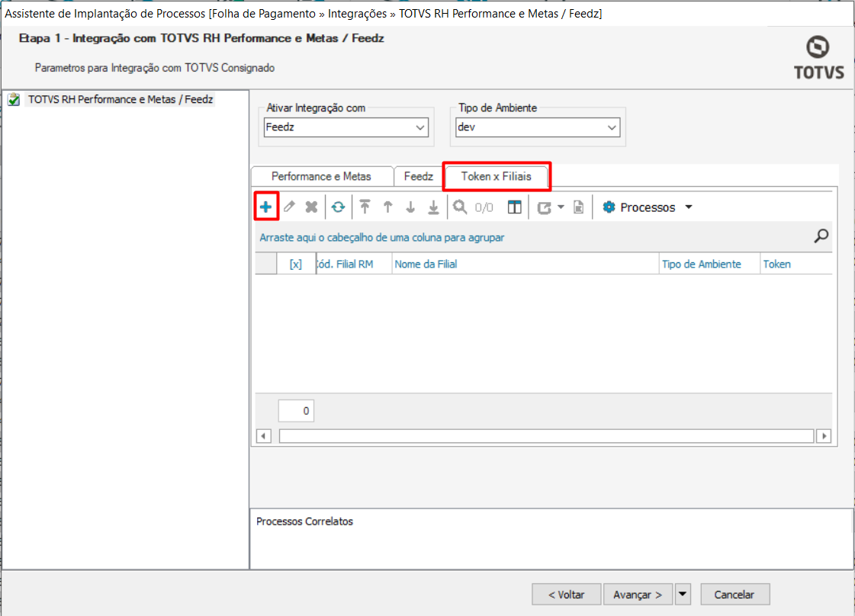The height and width of the screenshot is (616, 855).
Task: Click the pencil edit record icon
Action: pos(289,207)
